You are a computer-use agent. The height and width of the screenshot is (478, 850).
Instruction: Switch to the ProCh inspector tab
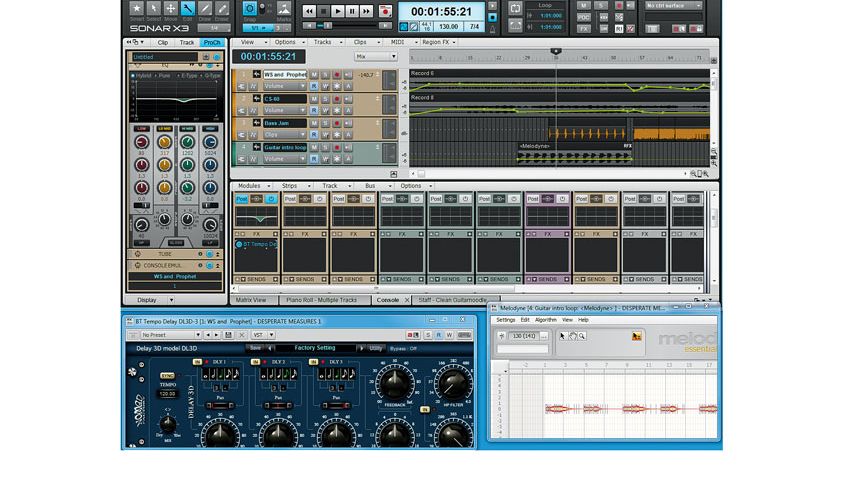(x=211, y=42)
